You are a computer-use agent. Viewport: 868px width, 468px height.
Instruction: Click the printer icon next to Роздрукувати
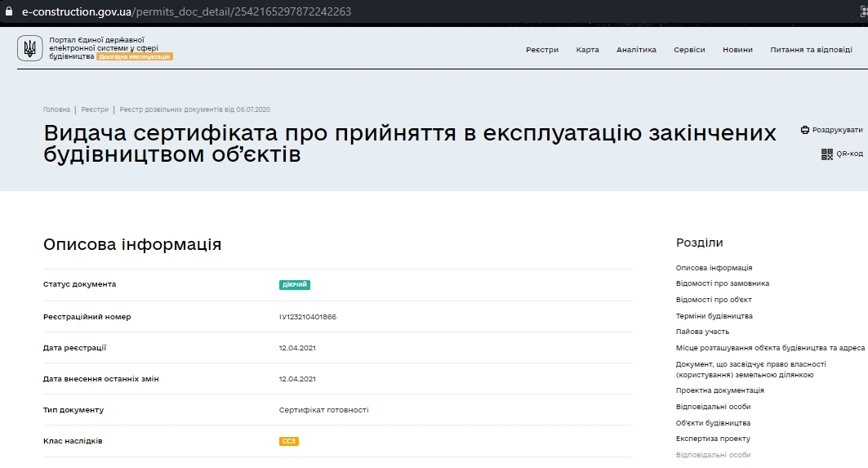805,130
